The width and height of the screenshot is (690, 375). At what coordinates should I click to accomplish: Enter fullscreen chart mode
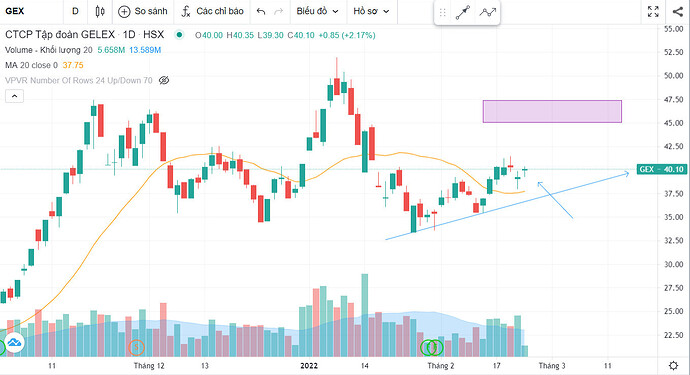(x=653, y=11)
